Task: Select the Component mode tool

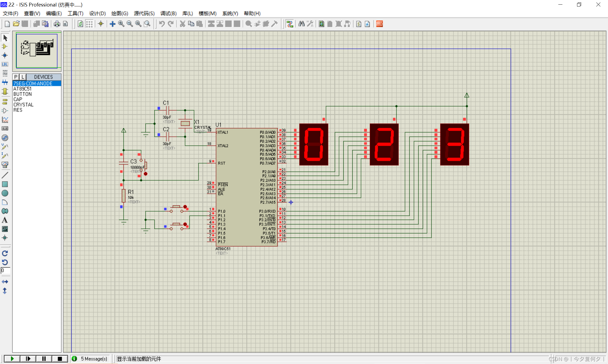Action: (5, 46)
